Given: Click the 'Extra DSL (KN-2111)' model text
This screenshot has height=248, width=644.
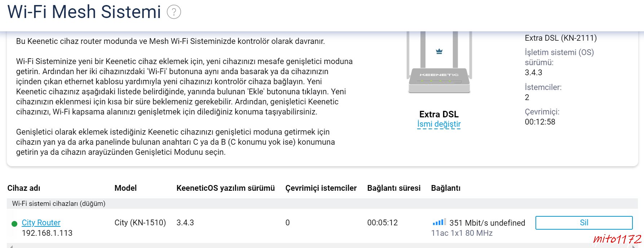Looking at the screenshot, I should click(561, 38).
